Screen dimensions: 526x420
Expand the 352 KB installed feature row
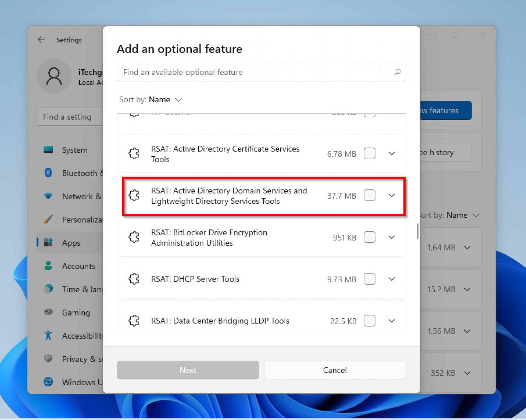[x=467, y=373]
